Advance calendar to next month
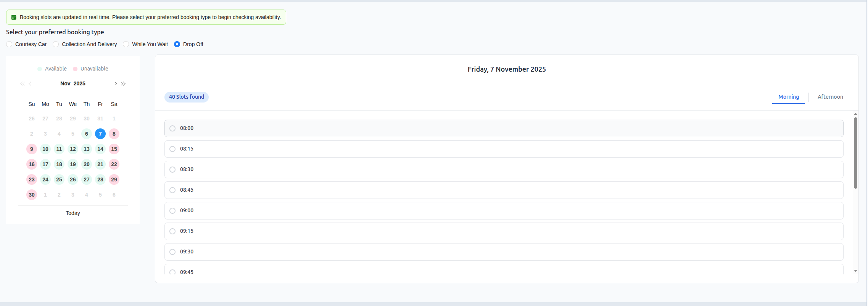Viewport: 868px width, 306px height. (115, 84)
